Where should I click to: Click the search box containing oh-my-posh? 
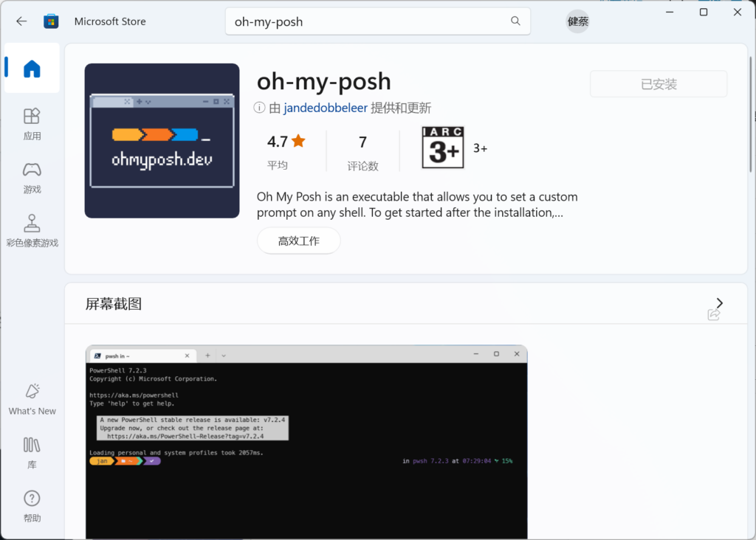[378, 21]
